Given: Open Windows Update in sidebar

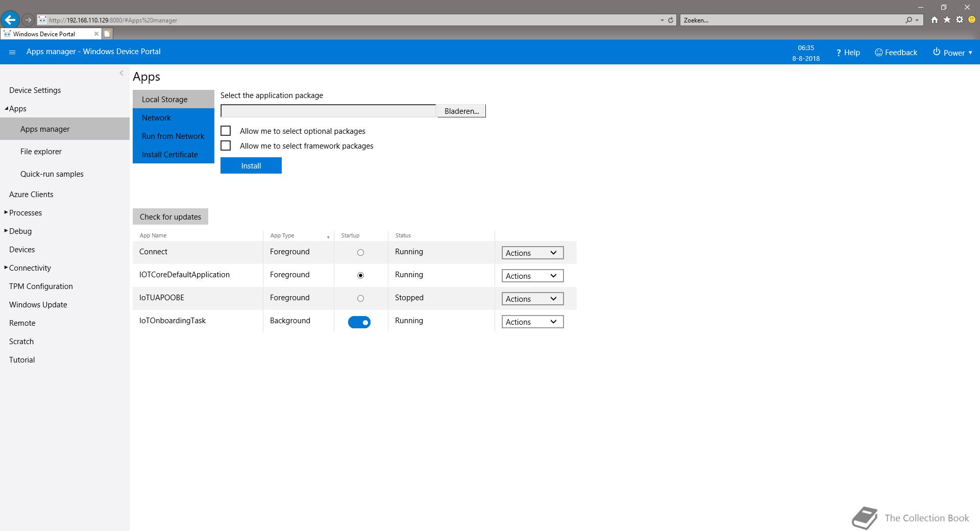Looking at the screenshot, I should 38,304.
